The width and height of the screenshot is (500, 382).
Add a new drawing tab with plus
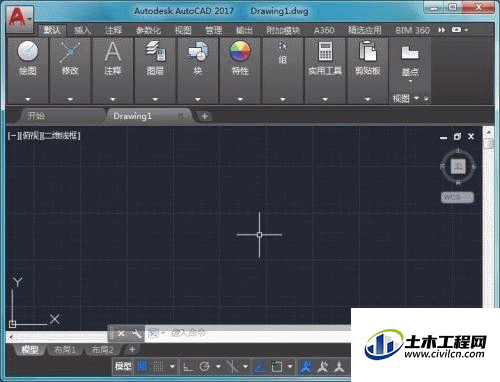tap(205, 116)
